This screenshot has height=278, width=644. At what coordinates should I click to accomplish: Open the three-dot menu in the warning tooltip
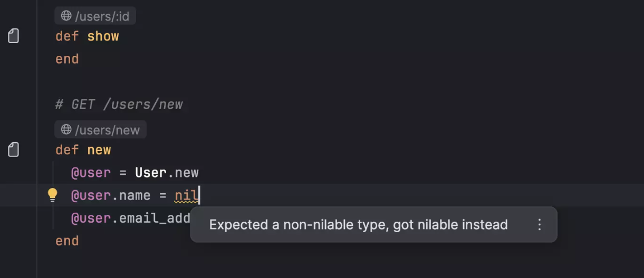539,225
